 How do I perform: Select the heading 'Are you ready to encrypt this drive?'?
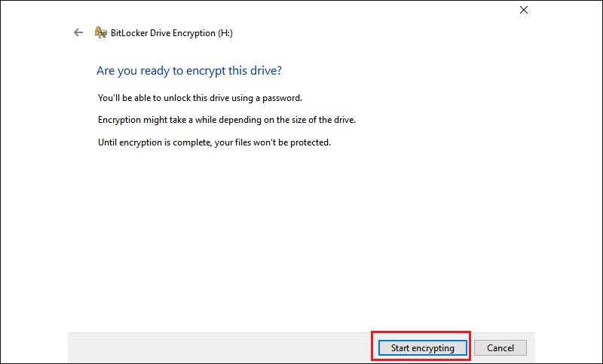point(189,71)
